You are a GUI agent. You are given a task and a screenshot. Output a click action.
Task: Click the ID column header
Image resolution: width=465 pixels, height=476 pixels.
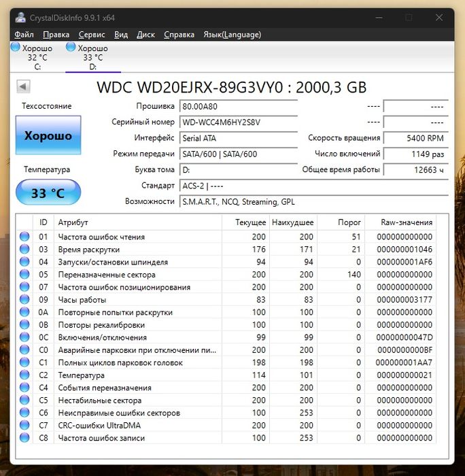pyautogui.click(x=44, y=222)
